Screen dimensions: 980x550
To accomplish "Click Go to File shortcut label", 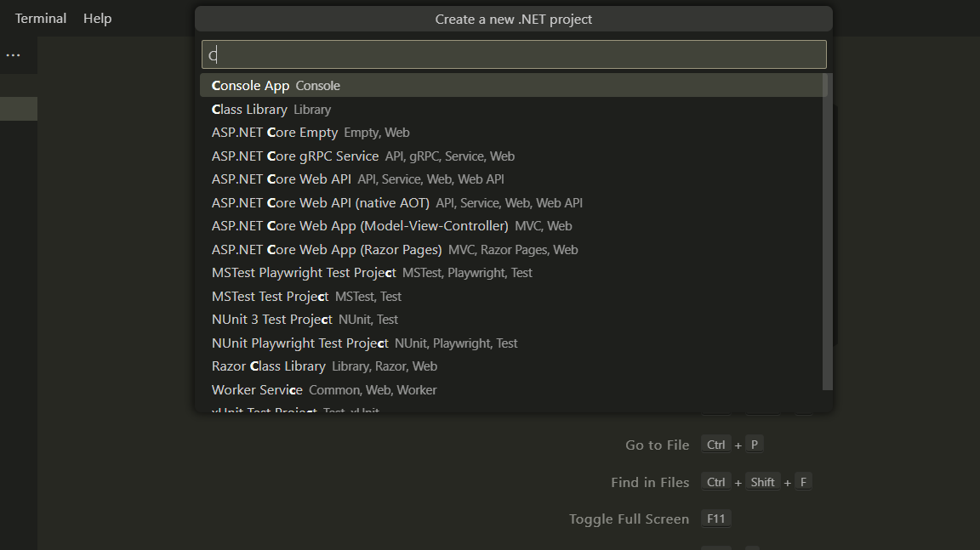I will click(x=657, y=445).
